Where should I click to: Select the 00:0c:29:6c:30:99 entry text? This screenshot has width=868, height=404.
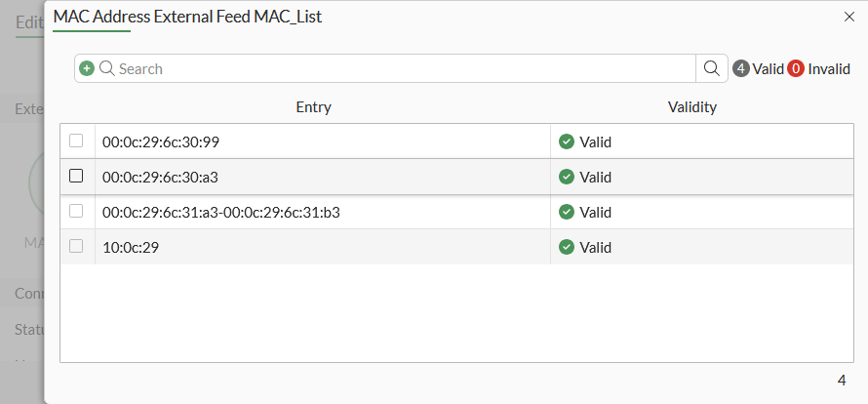[x=161, y=141]
